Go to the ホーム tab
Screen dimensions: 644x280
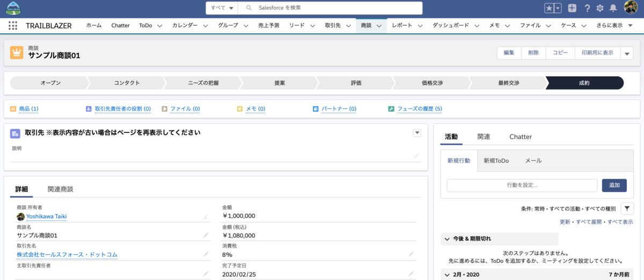tap(94, 25)
